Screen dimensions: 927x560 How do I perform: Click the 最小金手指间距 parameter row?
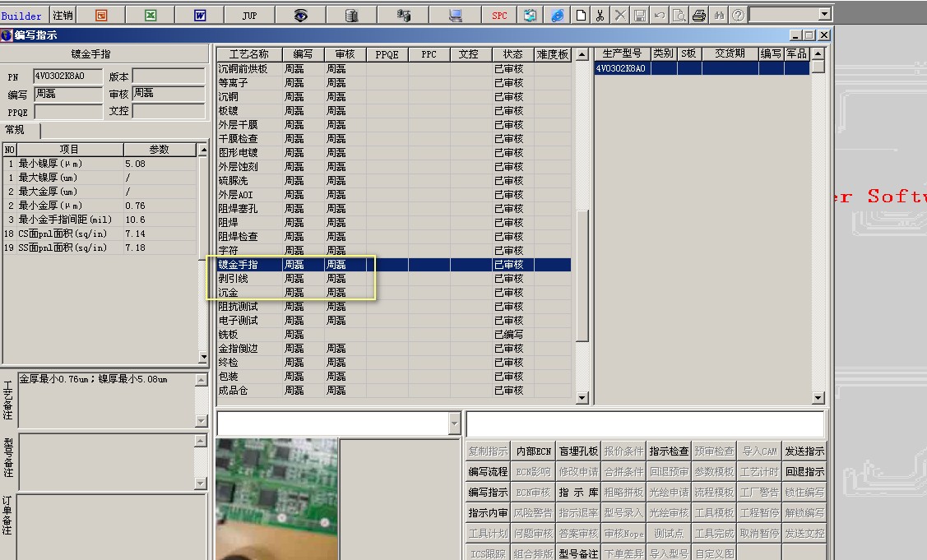tap(100, 220)
